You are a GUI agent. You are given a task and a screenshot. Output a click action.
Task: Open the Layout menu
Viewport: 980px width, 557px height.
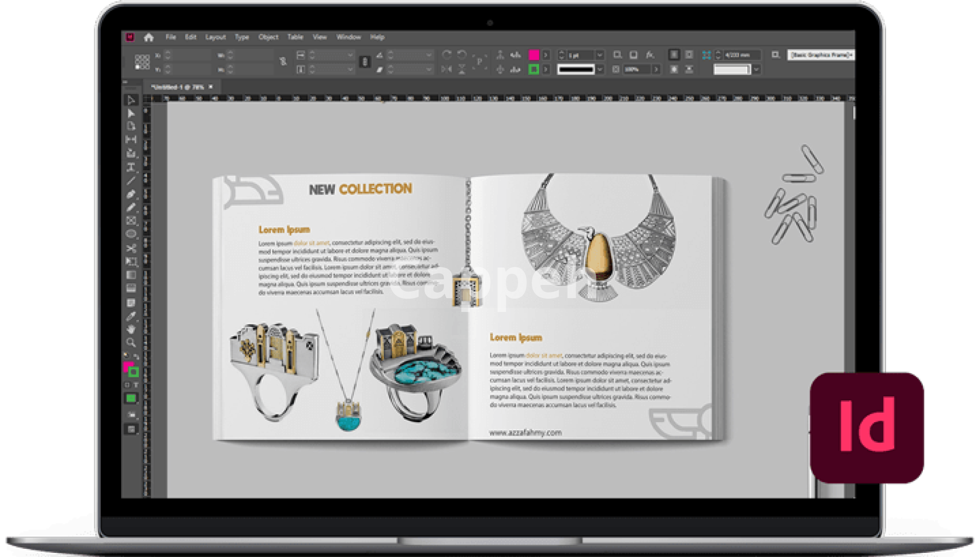215,37
